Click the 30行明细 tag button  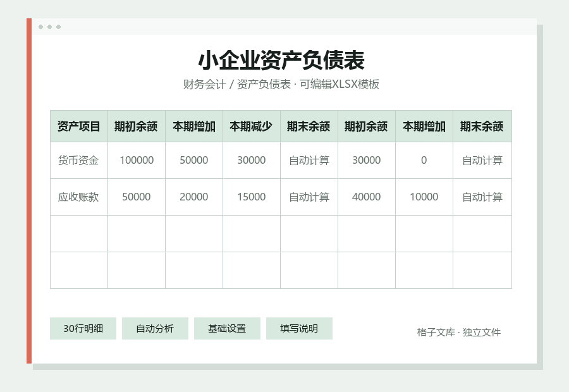click(83, 329)
